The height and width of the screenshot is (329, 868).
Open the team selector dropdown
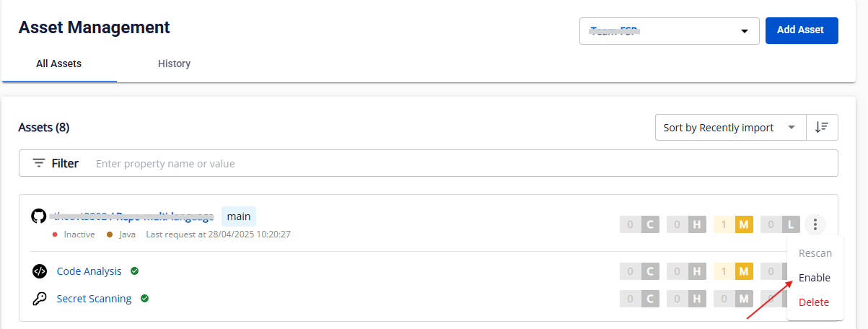click(670, 31)
